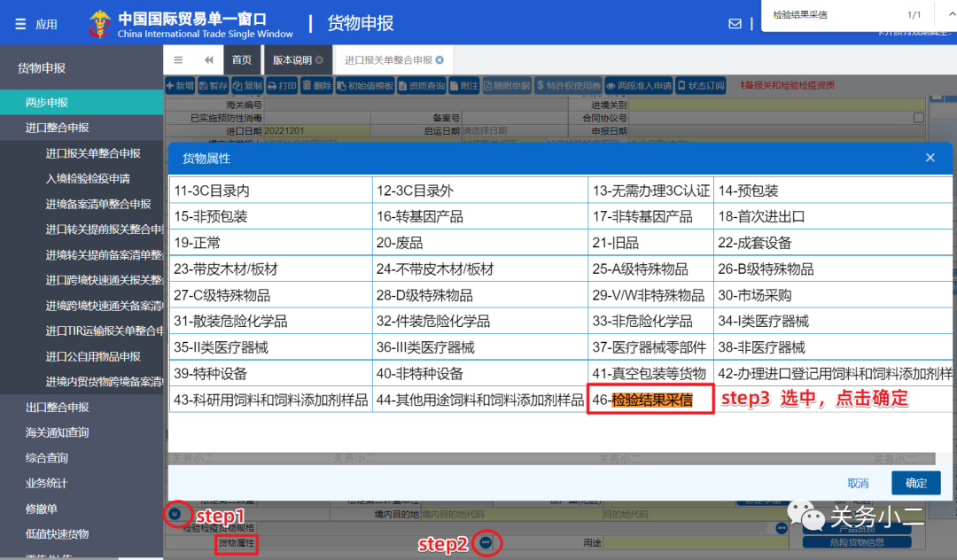Expand the 两步申报 sidebar section
This screenshot has height=560, width=957.
point(82,102)
